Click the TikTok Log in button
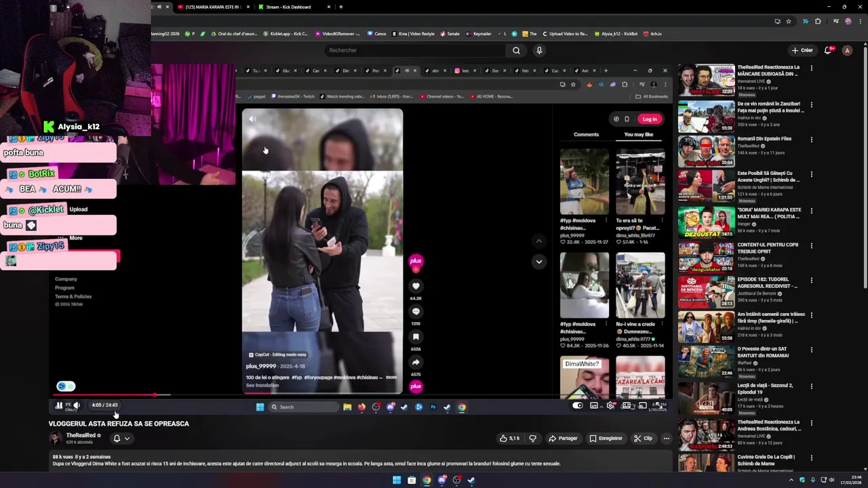 click(649, 119)
